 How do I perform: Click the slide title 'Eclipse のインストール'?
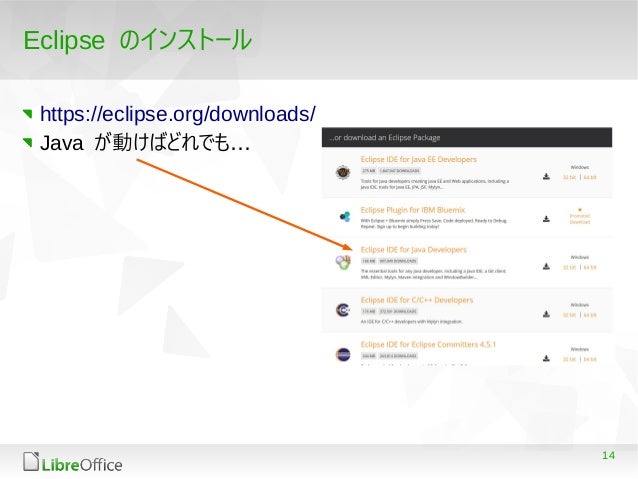coord(138,40)
